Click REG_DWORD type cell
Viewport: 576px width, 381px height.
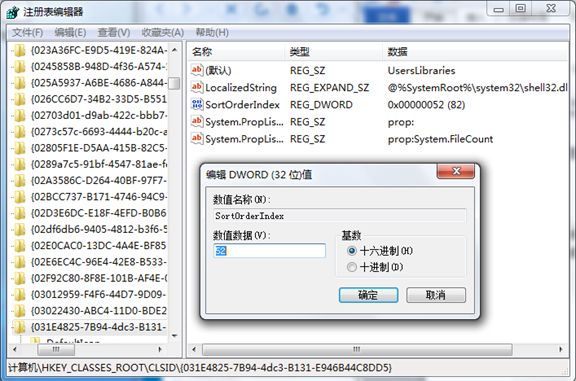[x=321, y=105]
